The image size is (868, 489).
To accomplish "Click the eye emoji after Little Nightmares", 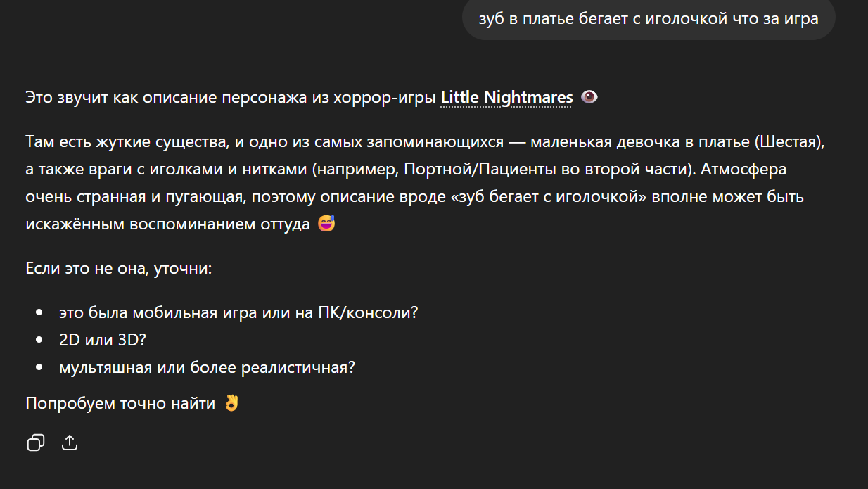I will tap(589, 97).
